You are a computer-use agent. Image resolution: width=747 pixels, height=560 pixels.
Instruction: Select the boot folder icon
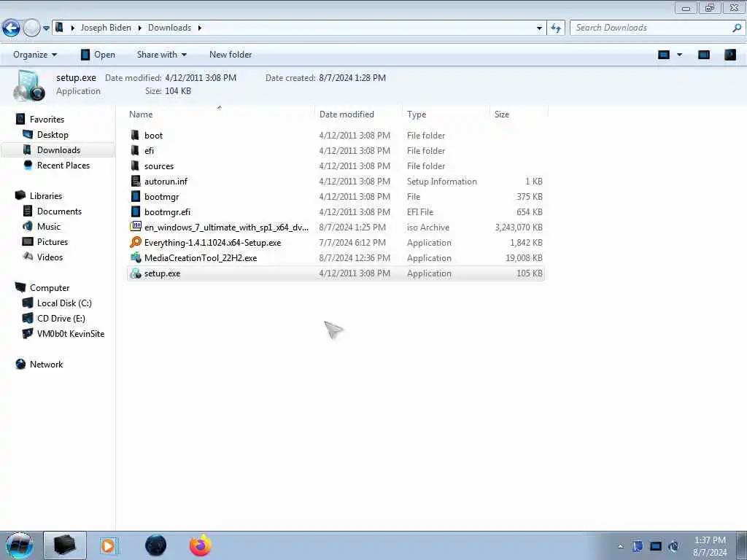point(135,135)
